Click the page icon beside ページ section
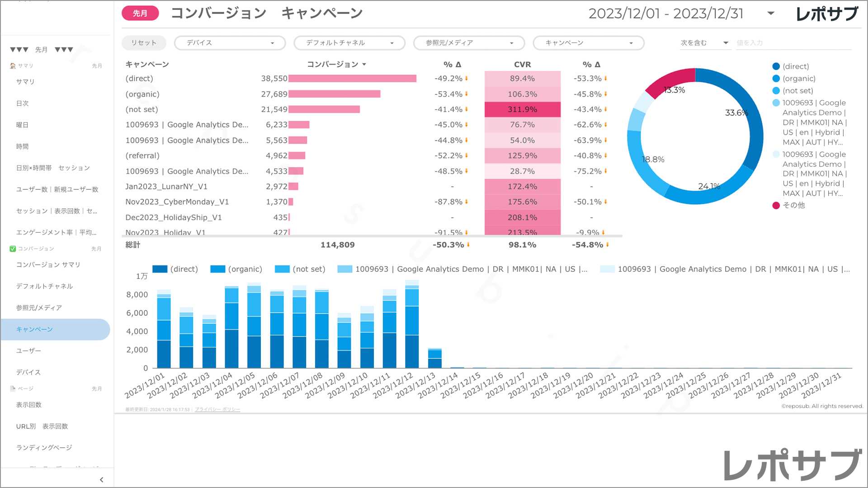This screenshot has width=868, height=488. pyautogui.click(x=13, y=389)
